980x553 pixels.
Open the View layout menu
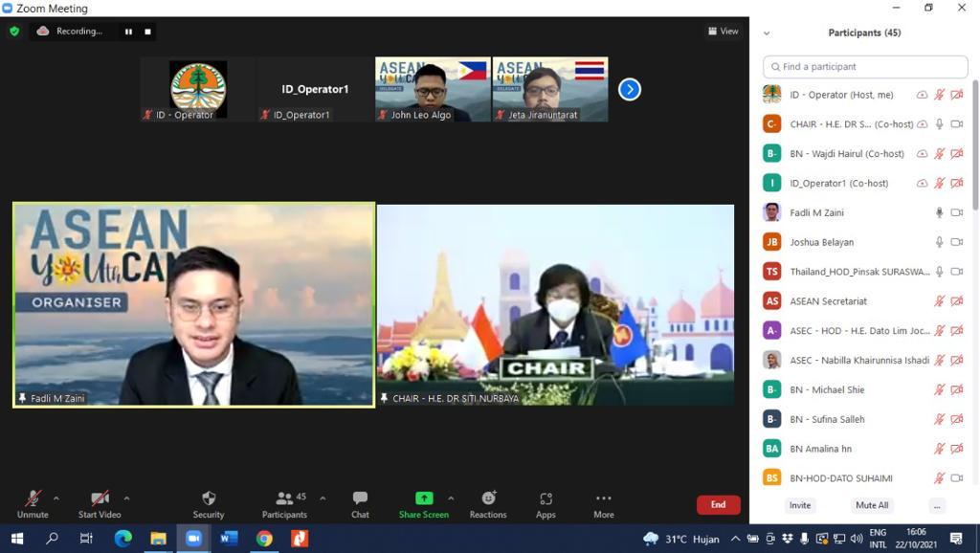pyautogui.click(x=723, y=31)
